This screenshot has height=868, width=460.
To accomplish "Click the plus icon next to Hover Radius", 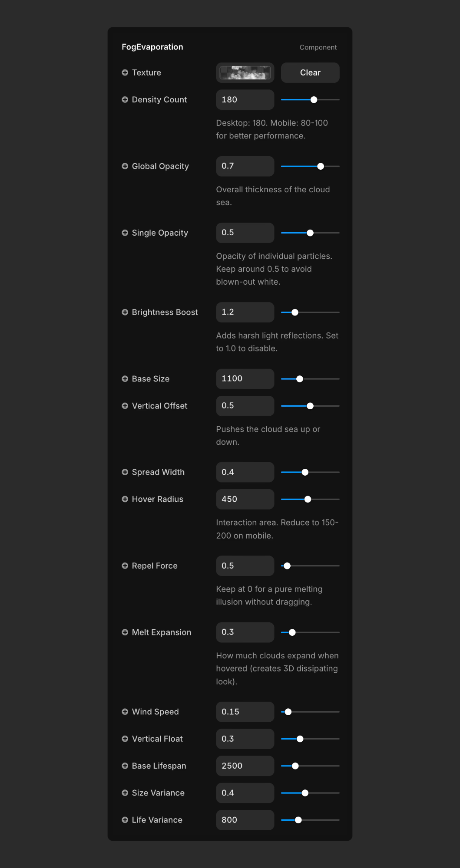I will coord(125,499).
